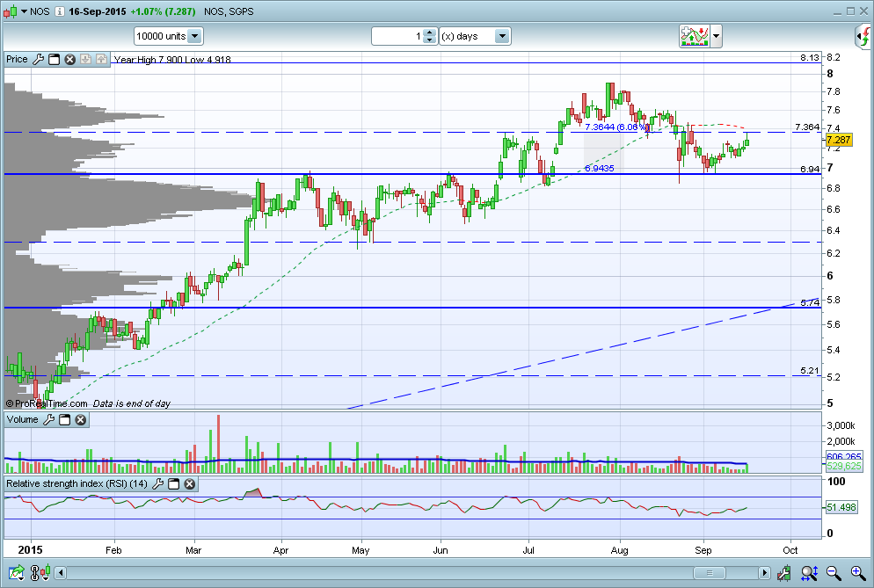
Task: Expand the arrow menu beside NOS ticker
Action: pyautogui.click(x=24, y=11)
